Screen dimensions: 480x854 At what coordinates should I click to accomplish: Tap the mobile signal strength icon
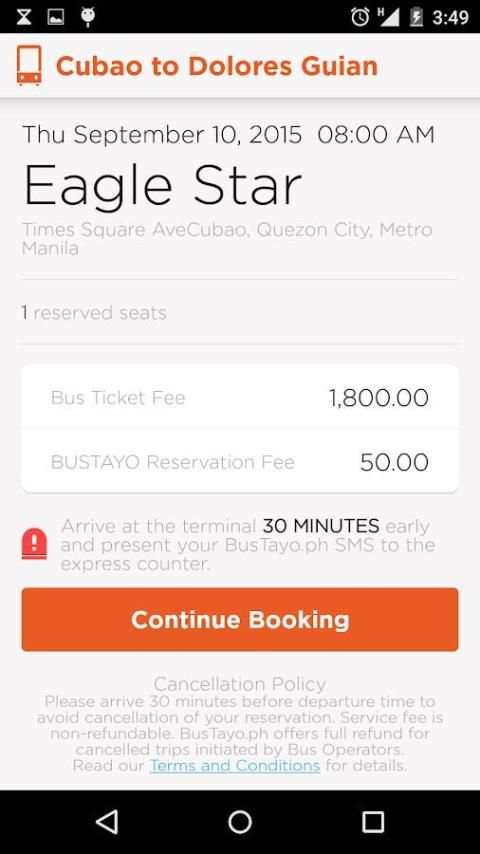[x=389, y=17]
